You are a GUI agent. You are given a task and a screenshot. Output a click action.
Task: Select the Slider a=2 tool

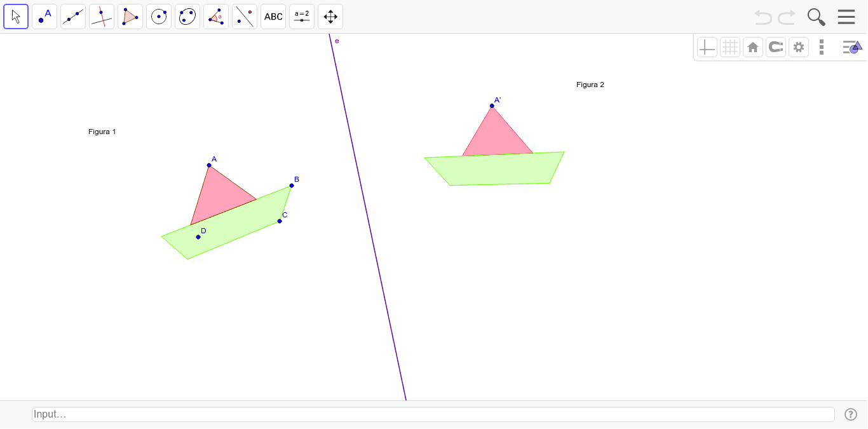tap(302, 17)
